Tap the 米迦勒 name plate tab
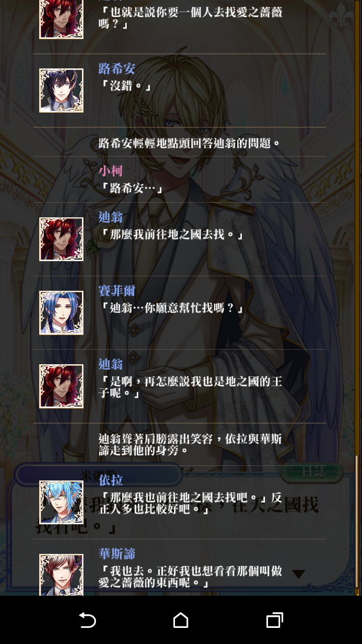Viewport: 362px width, 644px height. tap(98, 475)
